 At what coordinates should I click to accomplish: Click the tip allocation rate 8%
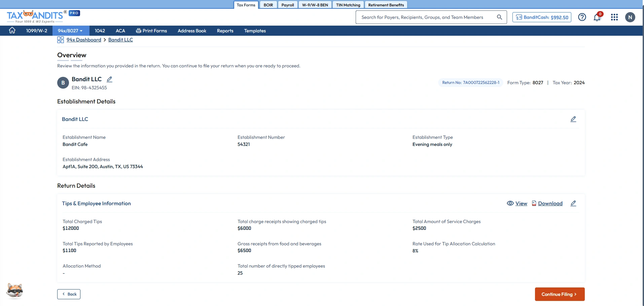[x=416, y=251]
